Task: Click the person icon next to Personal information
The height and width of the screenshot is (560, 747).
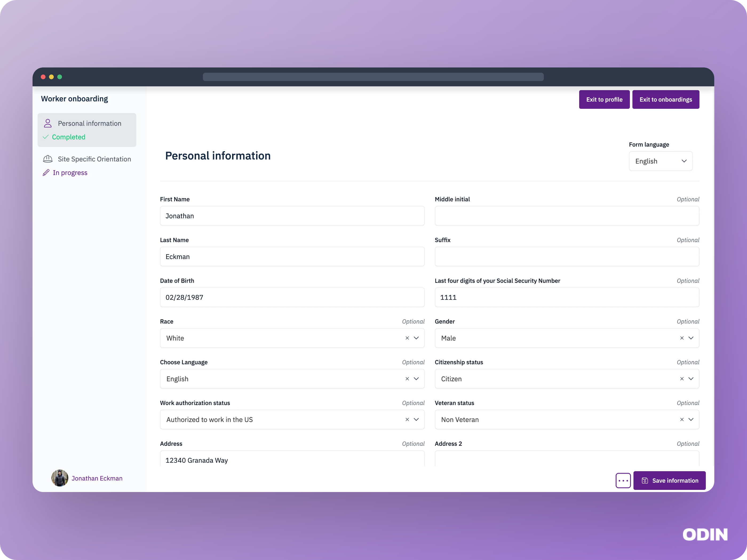Action: click(47, 123)
